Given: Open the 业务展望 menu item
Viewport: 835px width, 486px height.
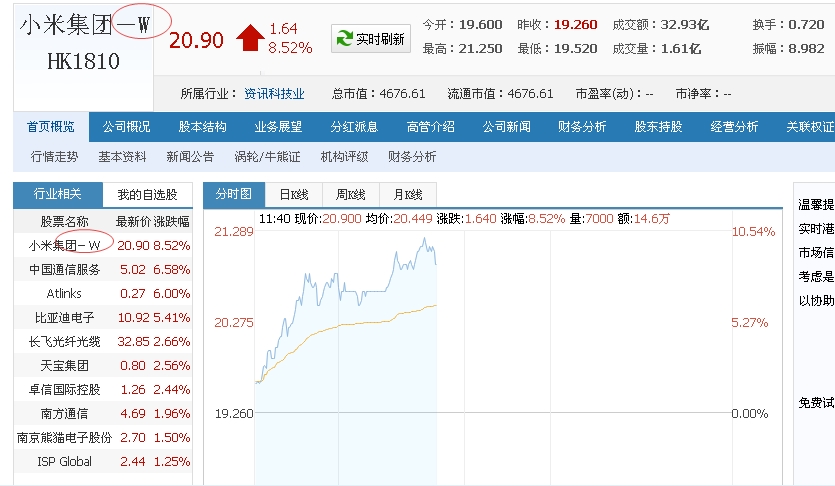Looking at the screenshot, I should tap(279, 127).
